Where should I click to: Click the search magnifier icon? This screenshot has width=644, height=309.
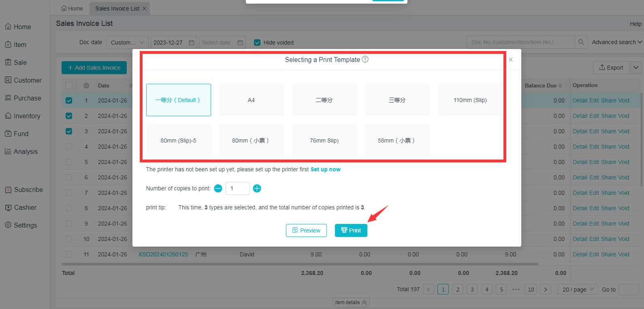[581, 42]
